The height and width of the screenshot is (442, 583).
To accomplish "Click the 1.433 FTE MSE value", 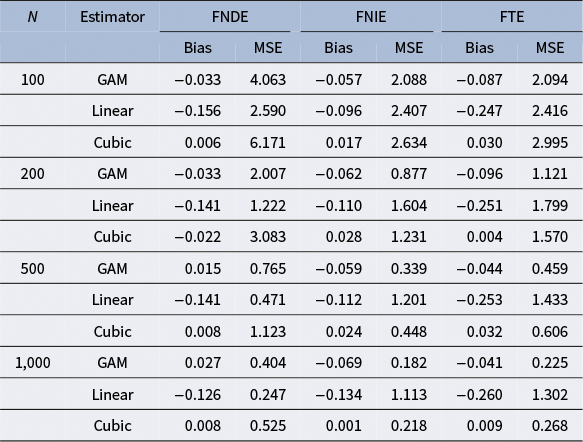I will (550, 300).
